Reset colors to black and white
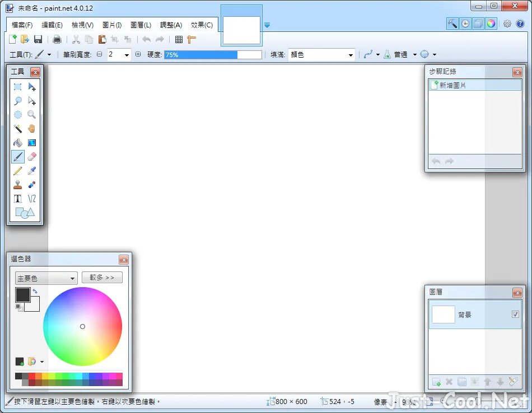Viewport: 532px width, 413px height. (x=19, y=307)
